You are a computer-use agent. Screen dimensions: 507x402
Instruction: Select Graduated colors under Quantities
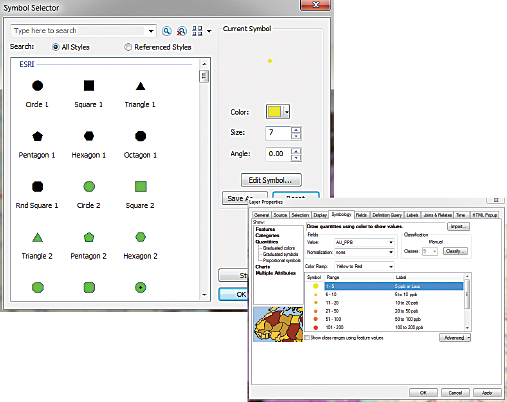[279, 248]
